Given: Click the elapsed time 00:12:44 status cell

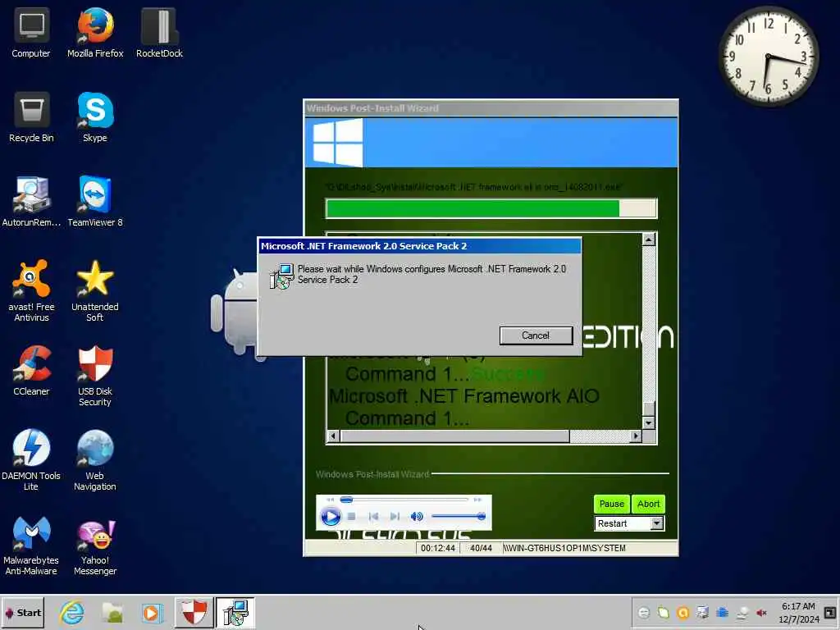Looking at the screenshot, I should click(438, 548).
